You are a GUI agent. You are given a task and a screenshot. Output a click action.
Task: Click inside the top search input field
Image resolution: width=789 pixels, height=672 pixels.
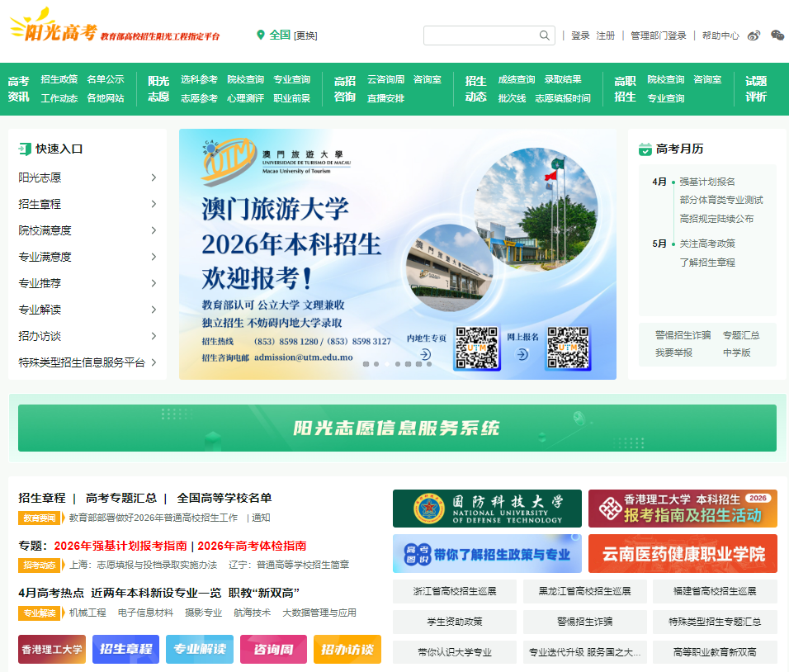coord(479,35)
